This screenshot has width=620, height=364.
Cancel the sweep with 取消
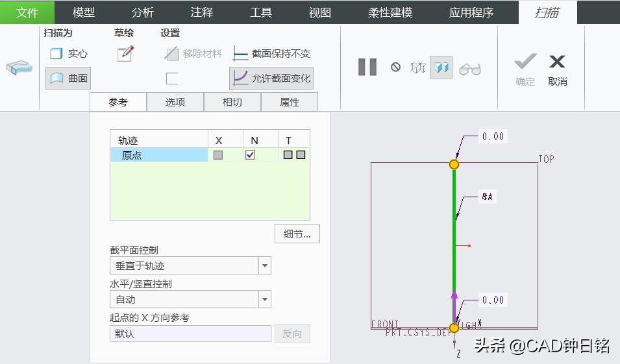click(557, 70)
